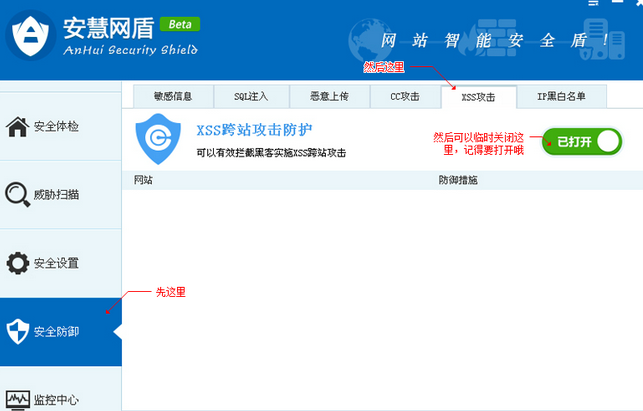
Task: Click the 防御措施 column header
Action: pos(457,180)
